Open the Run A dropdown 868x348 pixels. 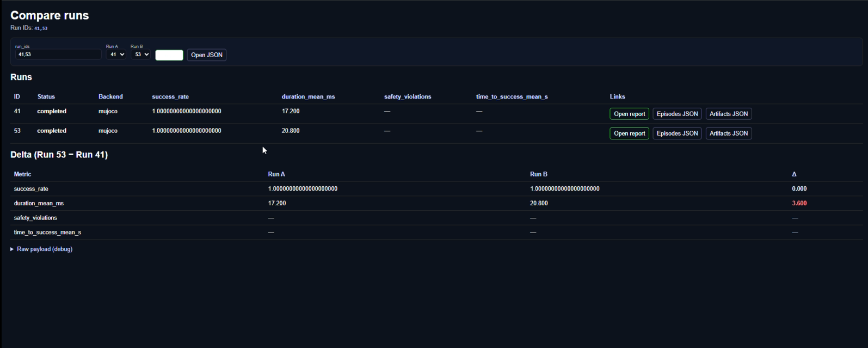point(115,54)
